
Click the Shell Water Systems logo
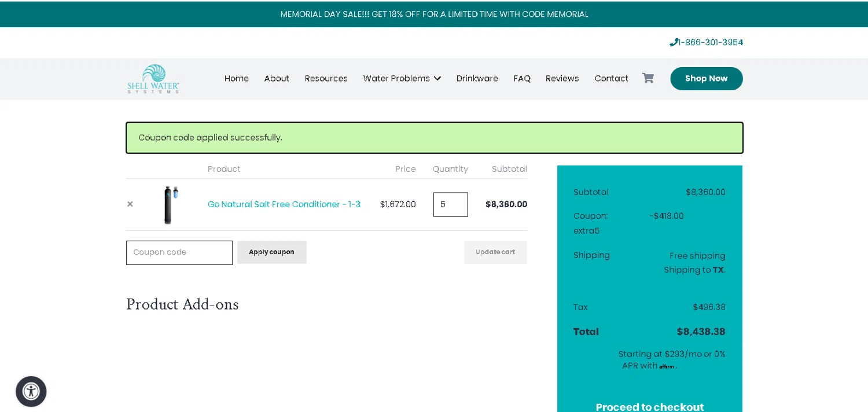(153, 78)
